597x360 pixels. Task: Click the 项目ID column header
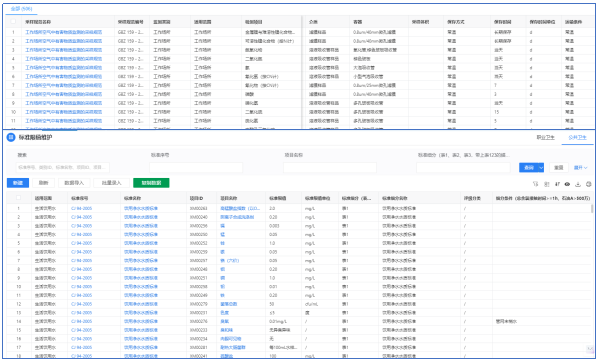pyautogui.click(x=196, y=198)
